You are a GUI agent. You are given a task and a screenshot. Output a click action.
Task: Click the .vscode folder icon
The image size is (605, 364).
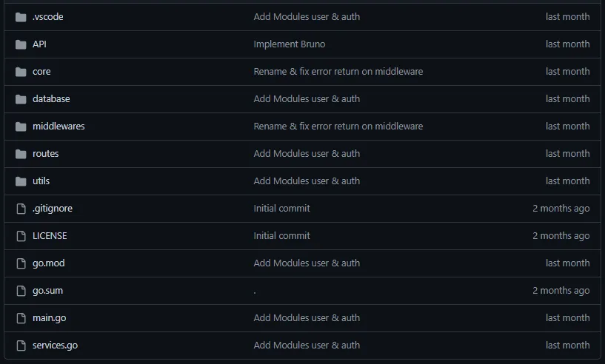[21, 17]
